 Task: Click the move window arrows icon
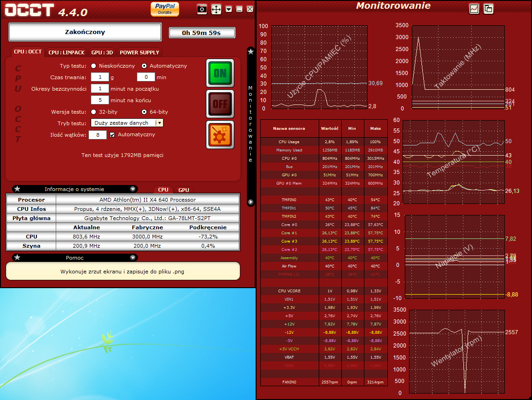tap(216, 9)
